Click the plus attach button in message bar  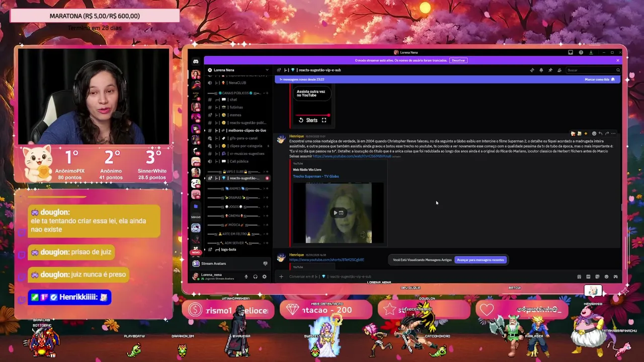281,277
